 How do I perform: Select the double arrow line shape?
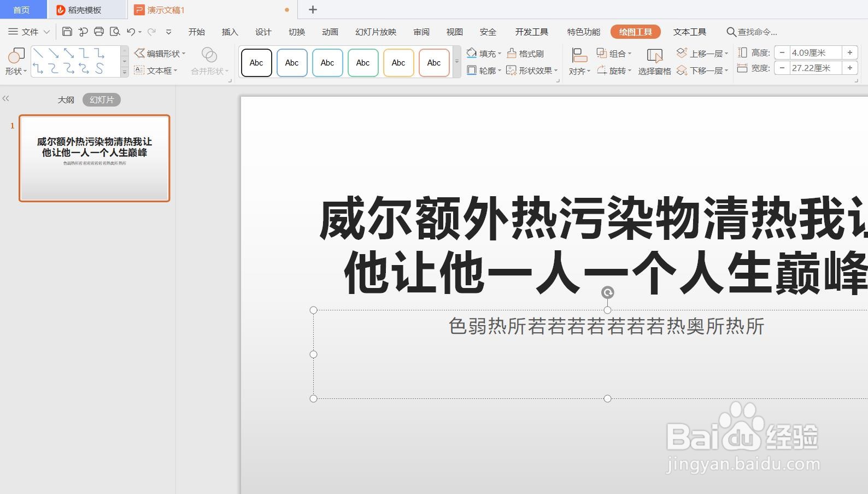coord(69,54)
